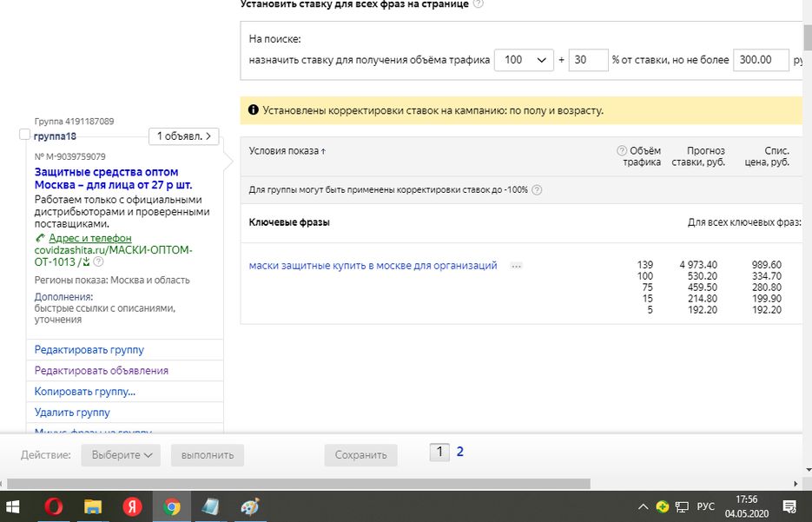The height and width of the screenshot is (522, 812).
Task: Open the Выберите action dropdown
Action: coord(121,455)
